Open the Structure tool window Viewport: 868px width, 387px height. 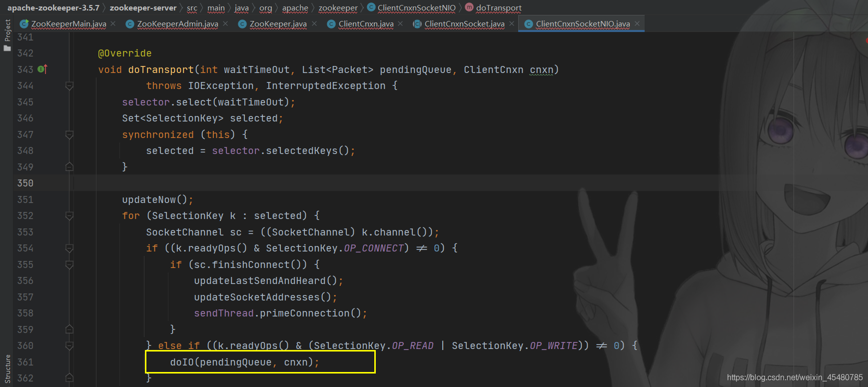click(7, 369)
